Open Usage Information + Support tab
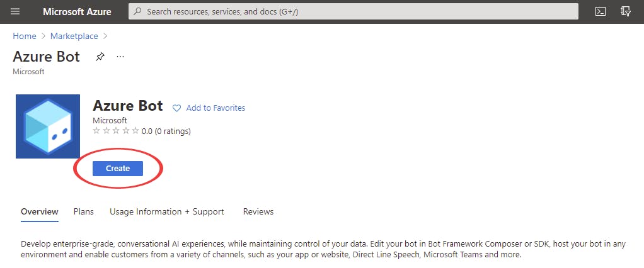This screenshot has width=644, height=268. tap(167, 212)
